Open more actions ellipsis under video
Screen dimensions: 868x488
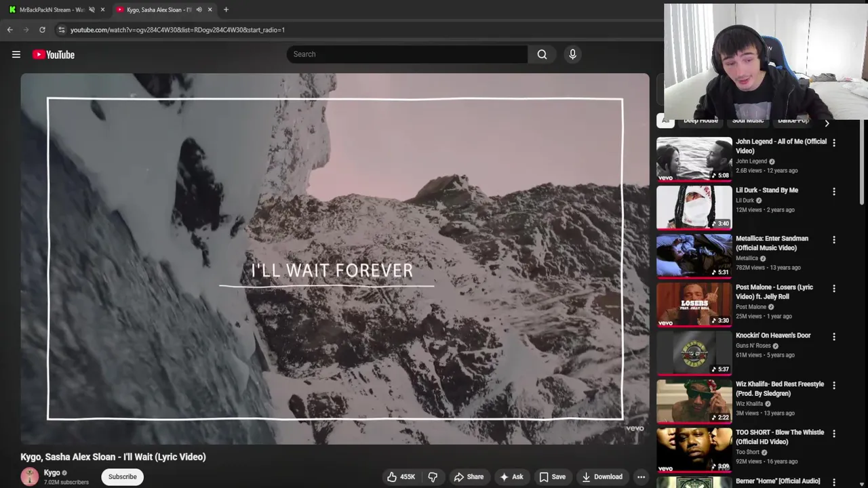[x=641, y=476]
